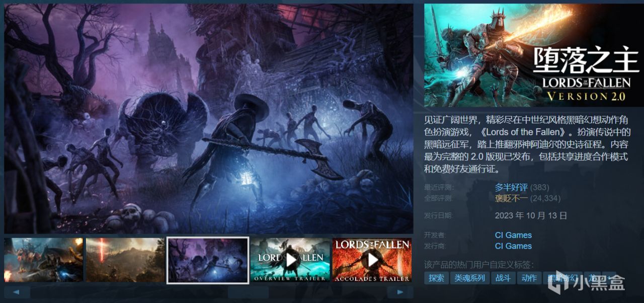The image size is (644, 303).
Task: Open developer link CI Games
Action: pos(513,235)
